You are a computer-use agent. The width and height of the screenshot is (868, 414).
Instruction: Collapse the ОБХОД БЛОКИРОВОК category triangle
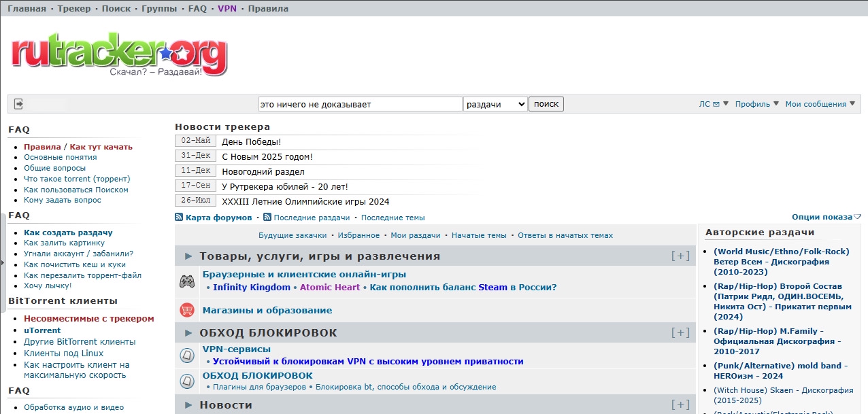(188, 333)
